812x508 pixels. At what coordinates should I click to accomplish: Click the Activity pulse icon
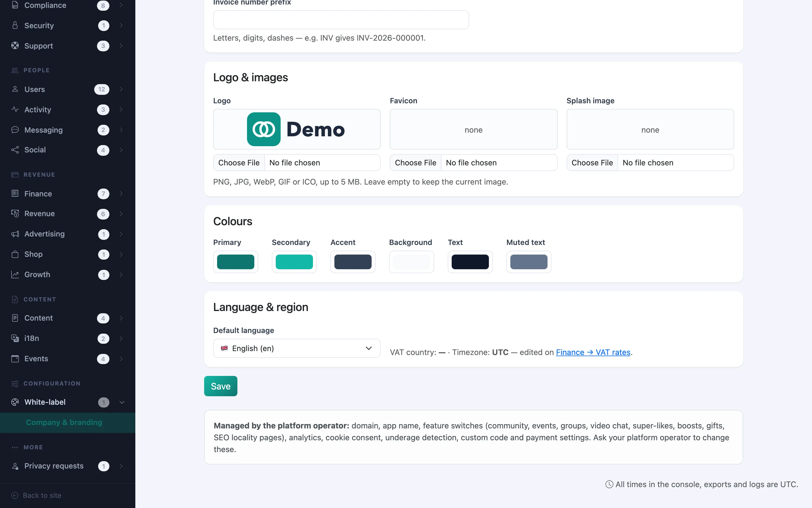pyautogui.click(x=15, y=109)
